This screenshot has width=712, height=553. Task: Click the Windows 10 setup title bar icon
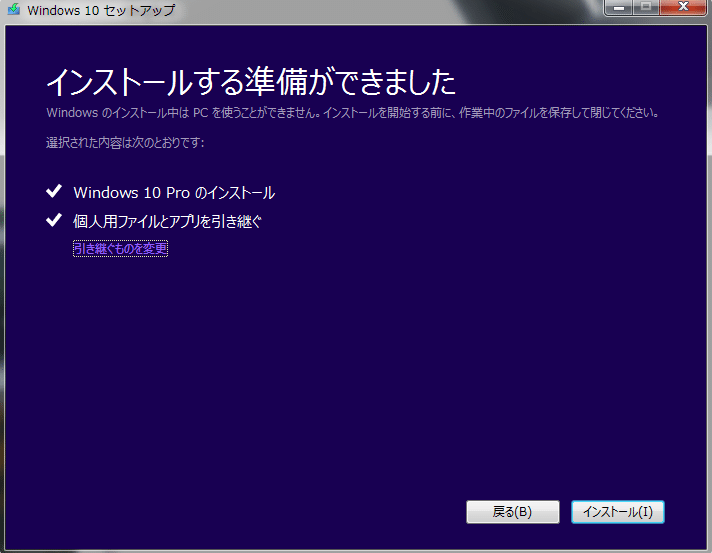click(14, 9)
